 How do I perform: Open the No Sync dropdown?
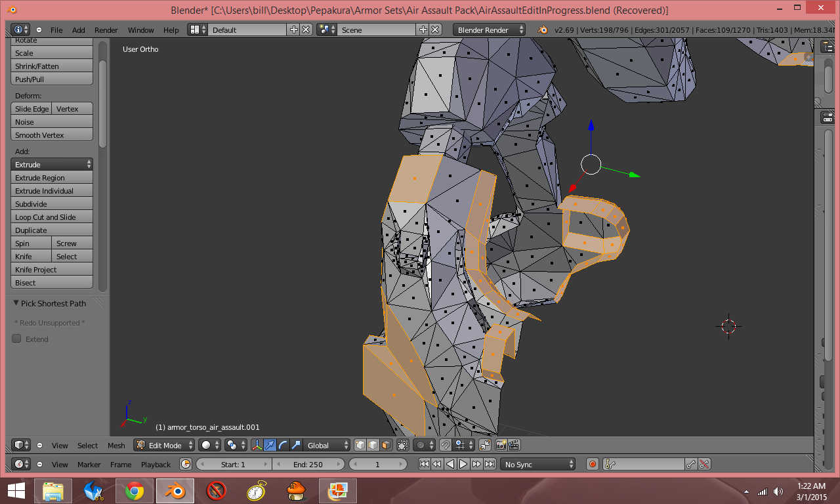(x=537, y=464)
